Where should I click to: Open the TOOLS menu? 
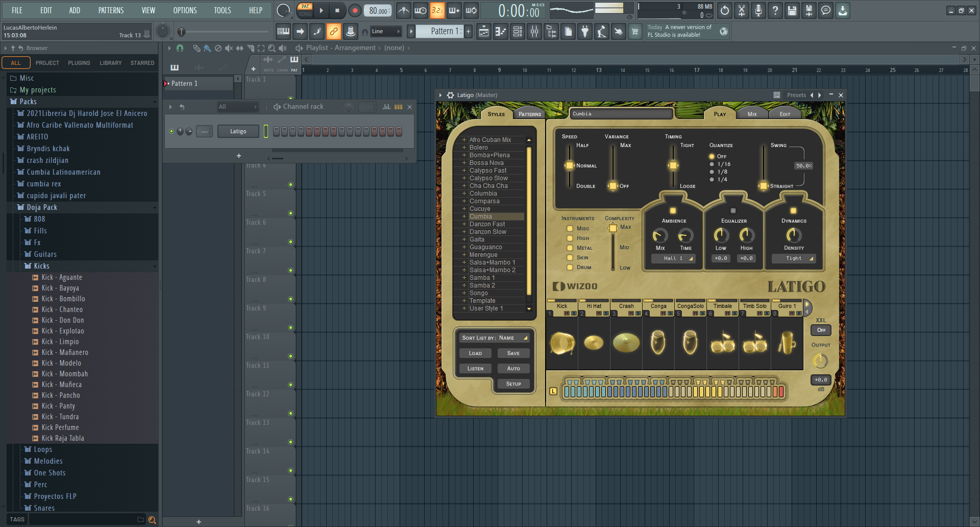(222, 10)
